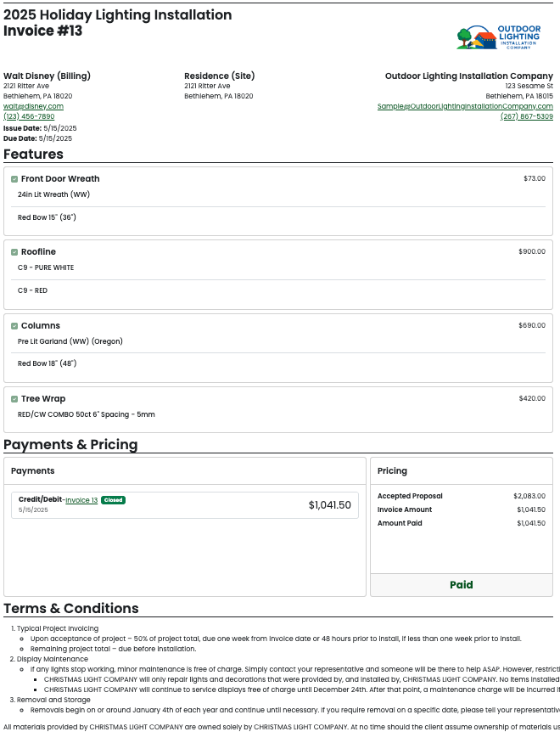Click the (123) 456-7890 phone link
The height and width of the screenshot is (743, 560).
click(29, 116)
